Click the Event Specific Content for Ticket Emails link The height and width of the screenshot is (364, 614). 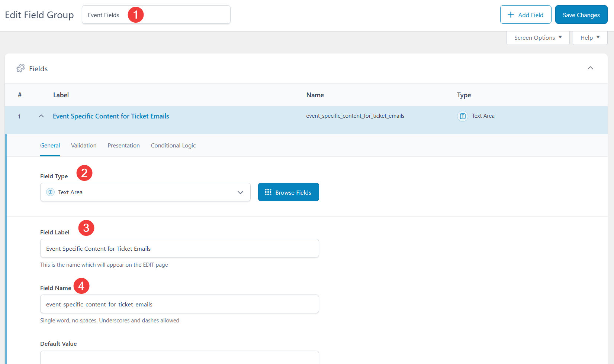[111, 116]
